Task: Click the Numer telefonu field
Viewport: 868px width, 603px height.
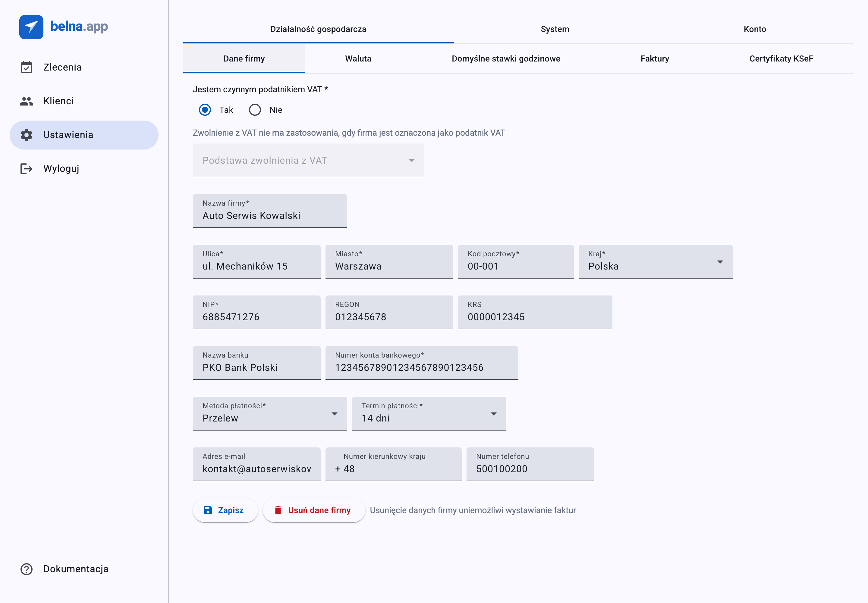Action: [530, 464]
